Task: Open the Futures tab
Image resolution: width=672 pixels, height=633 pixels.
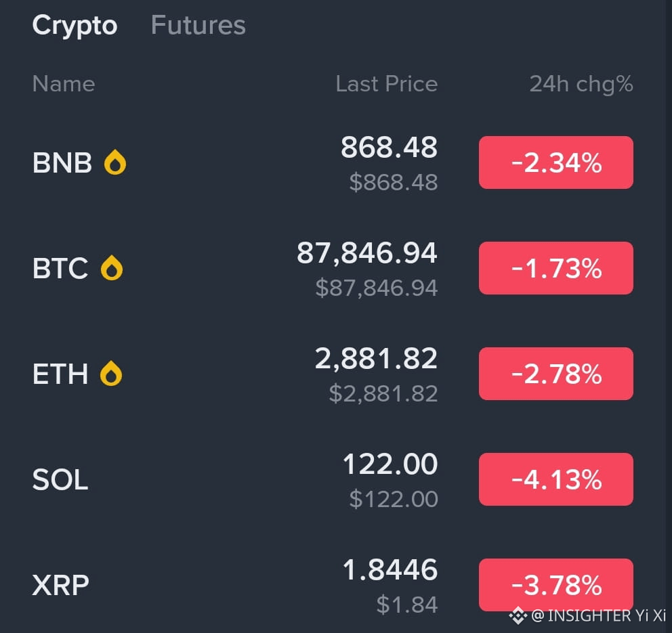Action: pos(198,26)
